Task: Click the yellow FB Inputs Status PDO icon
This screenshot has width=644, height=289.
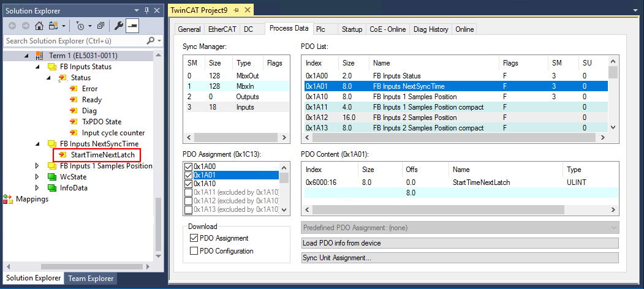Action: click(x=51, y=67)
